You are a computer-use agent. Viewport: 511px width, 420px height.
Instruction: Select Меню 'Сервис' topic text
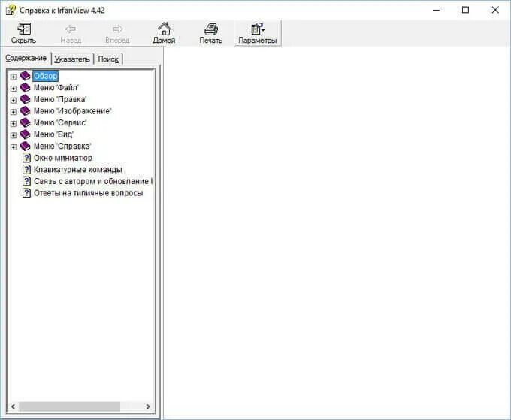[60, 122]
